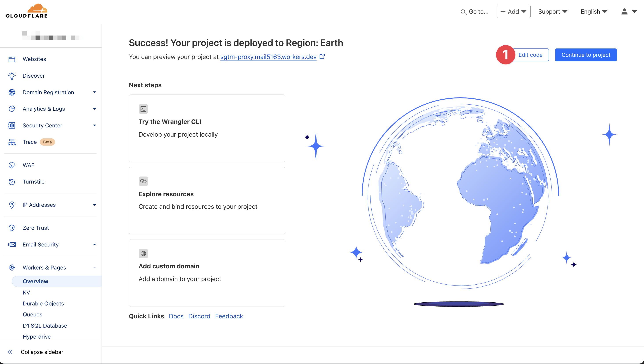644x364 pixels.
Task: Click the external link icon beside the preview URL
Action: pyautogui.click(x=322, y=57)
